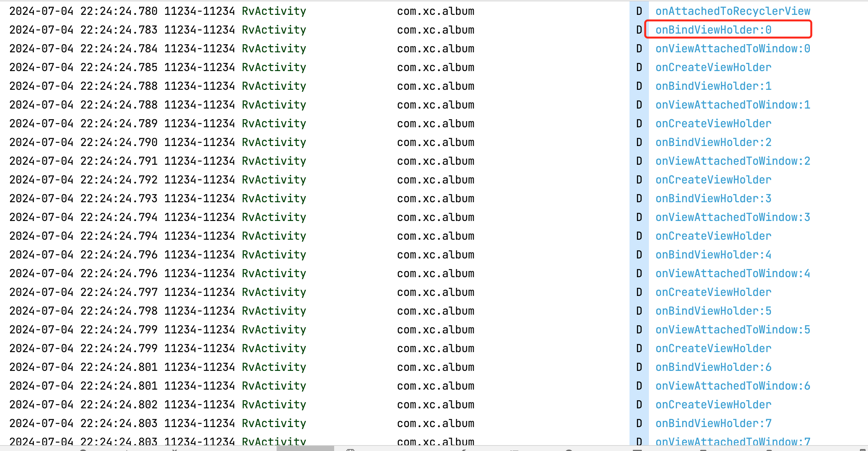Click the horizontal scrollbar thumb at bottom
Viewport: 868px width, 451px height.
[x=305, y=448]
